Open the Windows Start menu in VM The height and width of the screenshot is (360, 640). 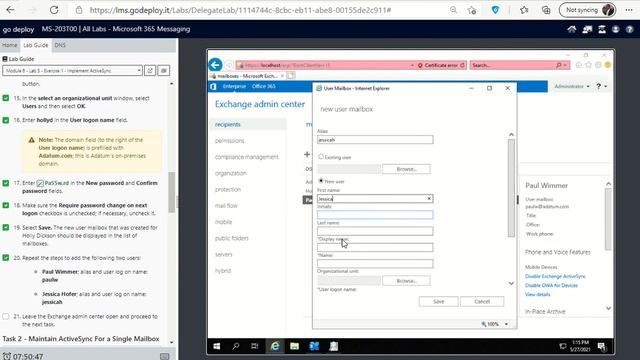point(217,346)
